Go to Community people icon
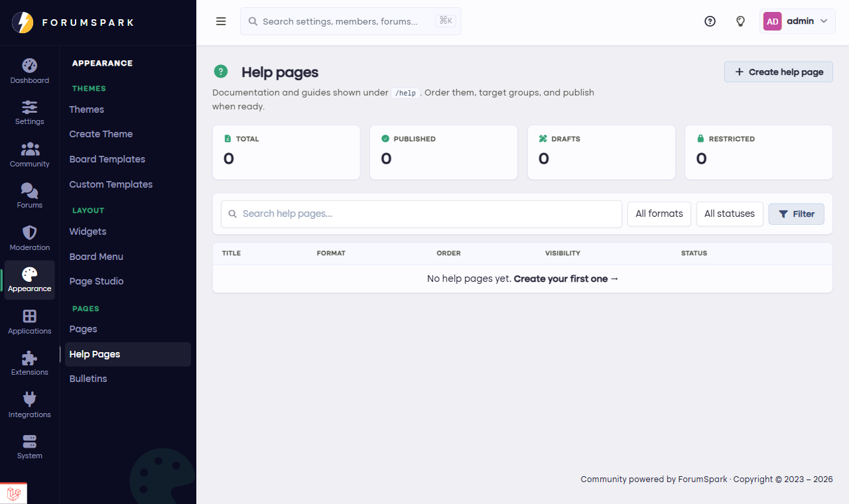849x504 pixels. point(30,149)
